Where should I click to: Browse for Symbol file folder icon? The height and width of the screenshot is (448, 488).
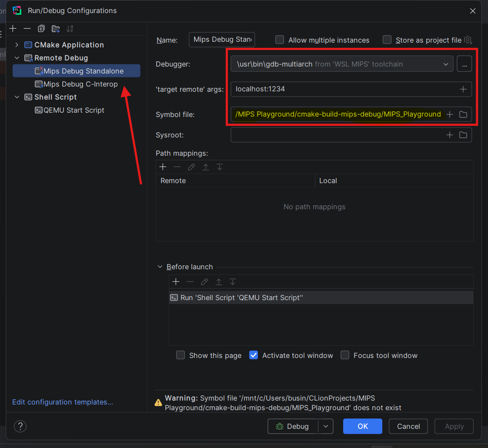[x=463, y=114]
